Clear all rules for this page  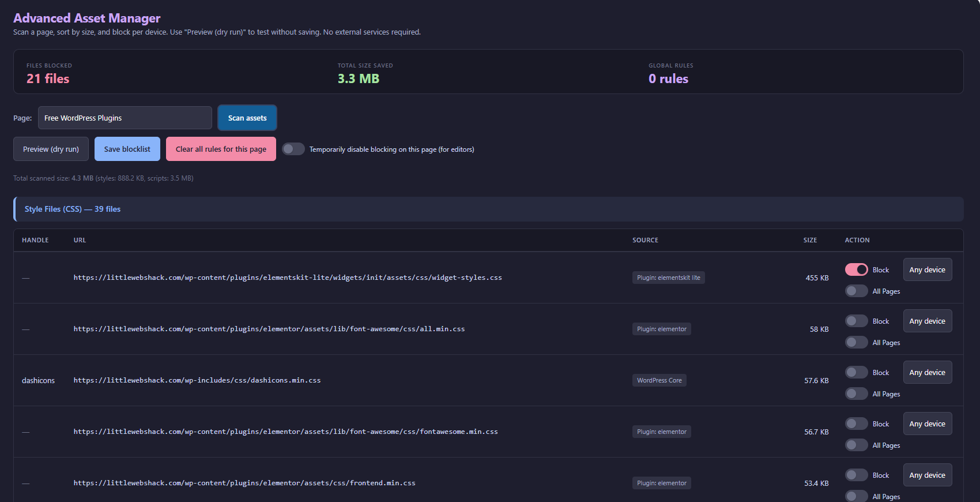tap(221, 149)
